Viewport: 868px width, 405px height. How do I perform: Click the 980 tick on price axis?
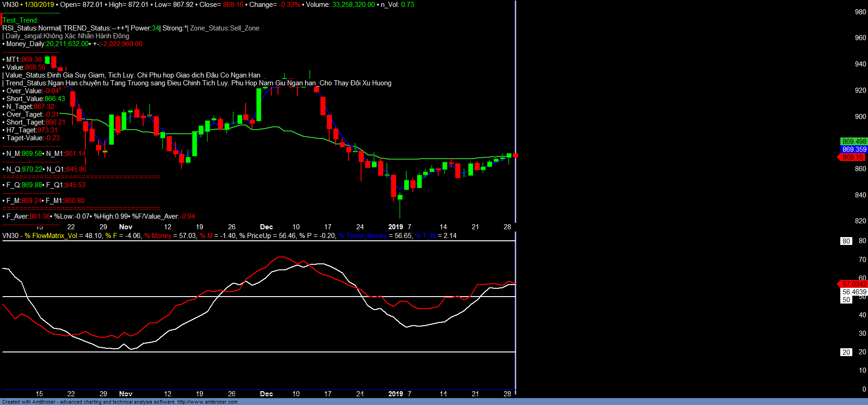pos(860,12)
